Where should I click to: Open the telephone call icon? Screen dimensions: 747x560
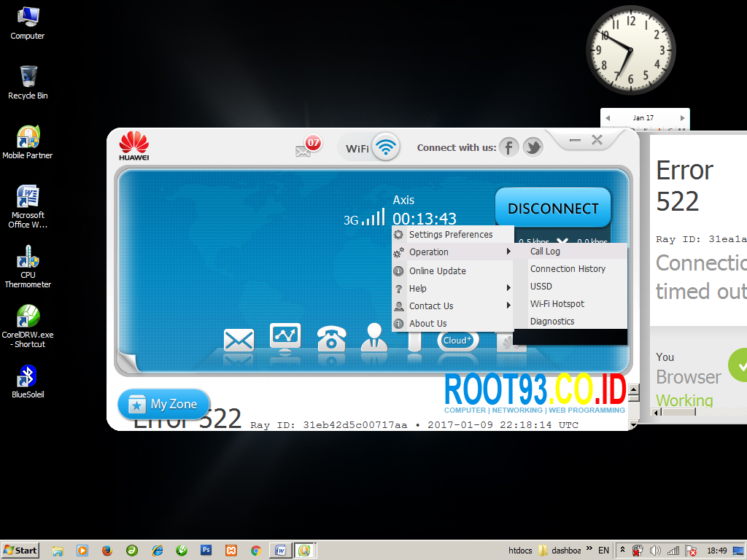332,338
